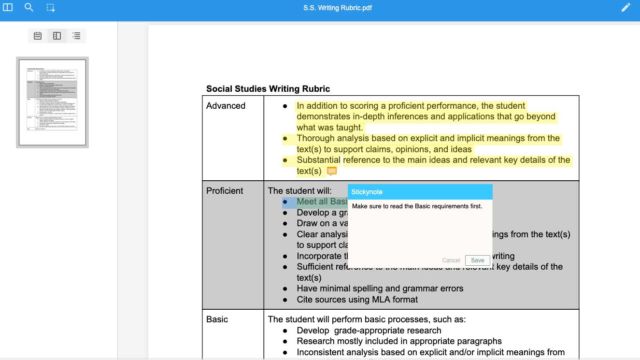Click the yellow sticky note comment icon

click(332, 171)
